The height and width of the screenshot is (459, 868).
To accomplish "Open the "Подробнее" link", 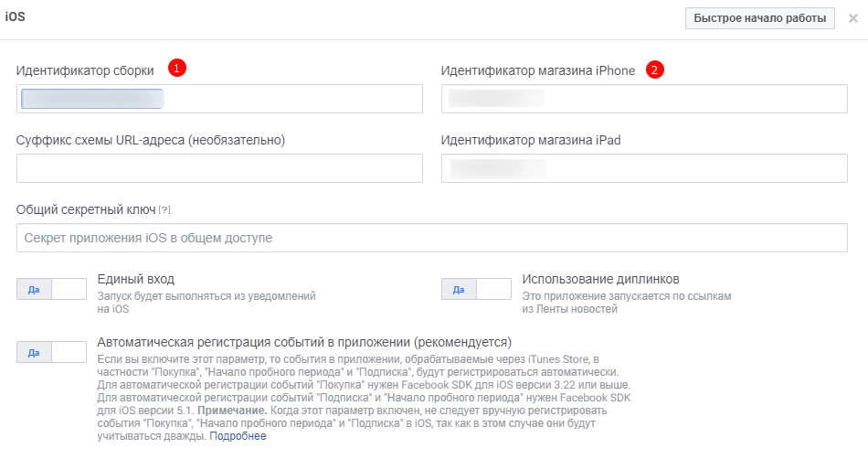I will point(238,436).
